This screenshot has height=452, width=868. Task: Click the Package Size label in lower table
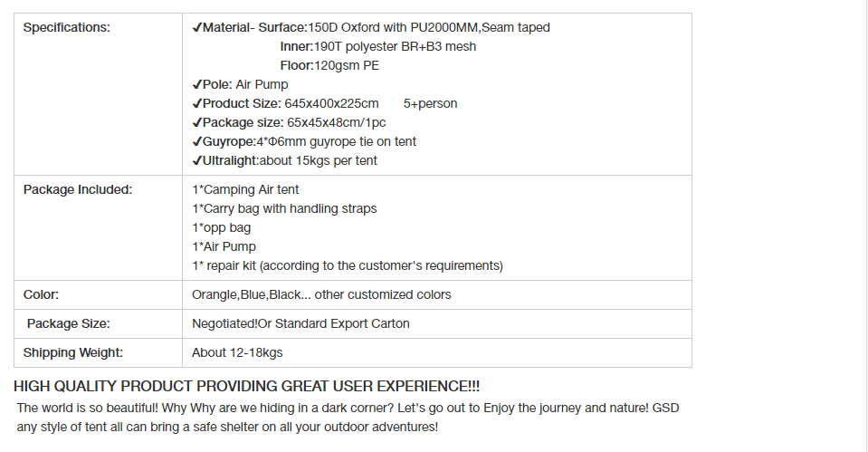69,323
